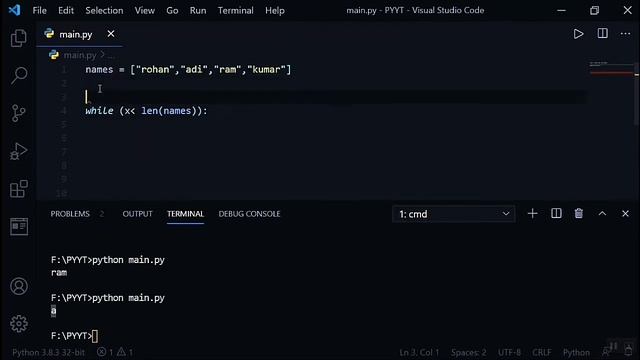This screenshot has width=640, height=360.
Task: Open the Accounts menu icon
Action: 19,286
